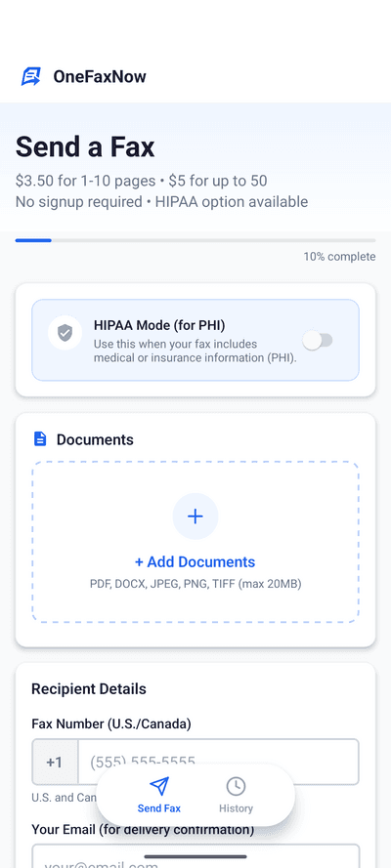Image resolution: width=391 pixels, height=868 pixels.
Task: Enable the HIPAA Mode switch
Action: 318,341
